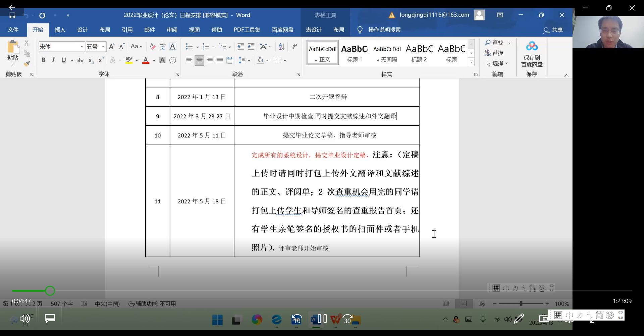The image size is (644, 336).
Task: Click the Grow Font size icon
Action: point(112,47)
